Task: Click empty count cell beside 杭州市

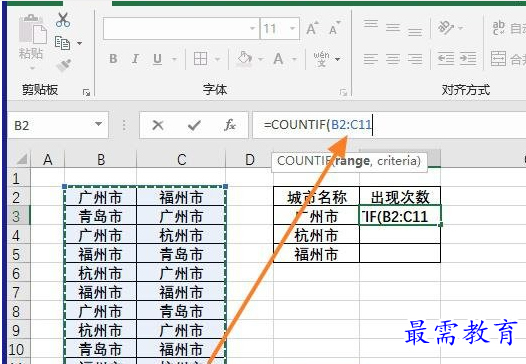Action: coord(400,235)
